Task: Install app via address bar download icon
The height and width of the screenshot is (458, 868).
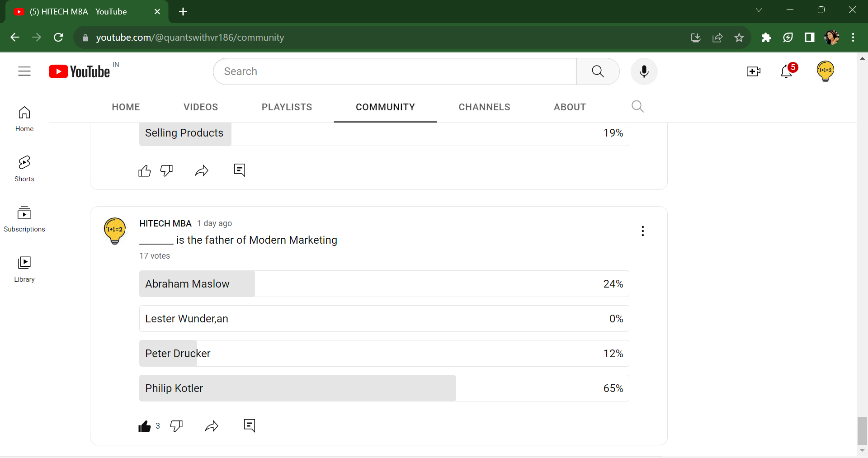Action: (x=696, y=38)
